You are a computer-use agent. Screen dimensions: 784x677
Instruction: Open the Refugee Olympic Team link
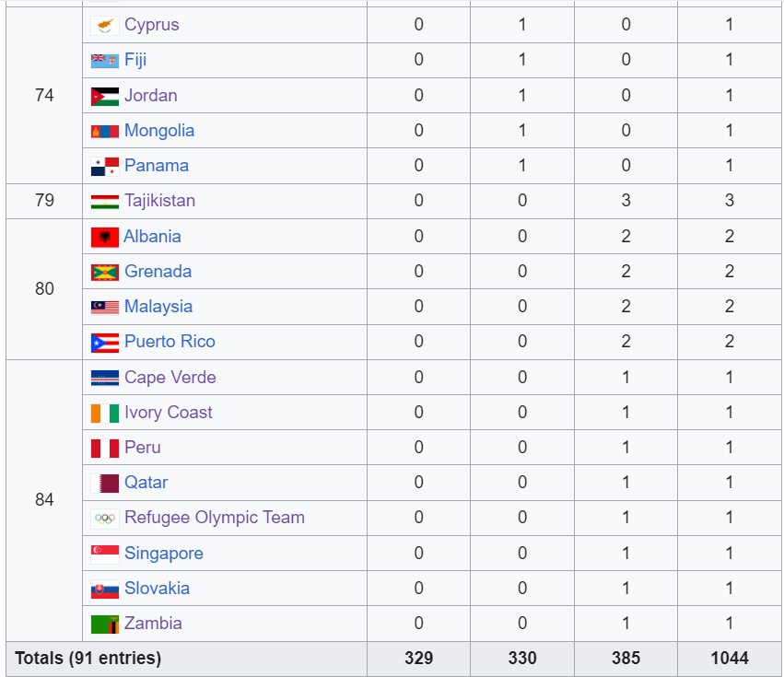pyautogui.click(x=215, y=518)
